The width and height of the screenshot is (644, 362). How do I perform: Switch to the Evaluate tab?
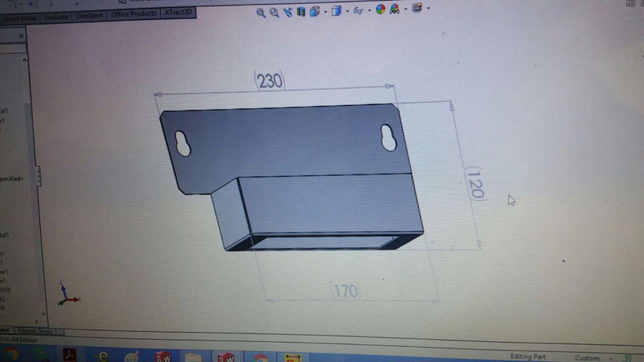pos(56,17)
